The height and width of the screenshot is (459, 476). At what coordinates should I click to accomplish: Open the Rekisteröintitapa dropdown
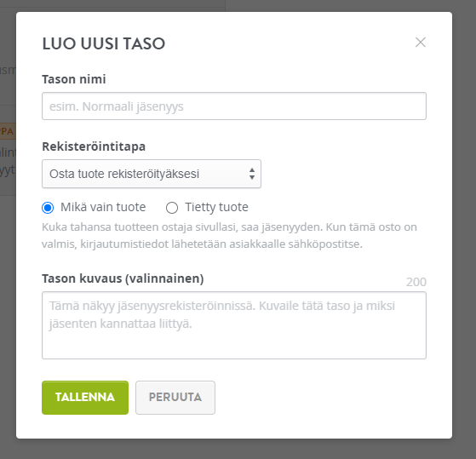click(152, 174)
